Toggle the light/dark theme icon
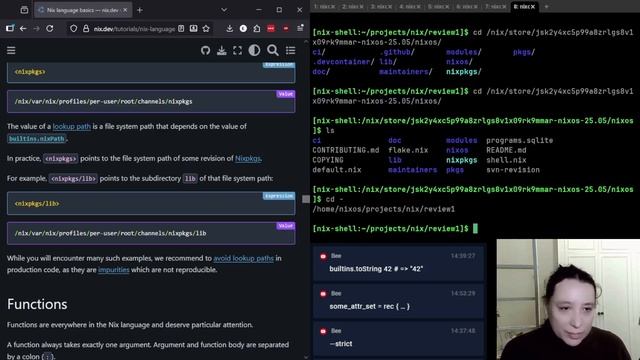 point(254,50)
